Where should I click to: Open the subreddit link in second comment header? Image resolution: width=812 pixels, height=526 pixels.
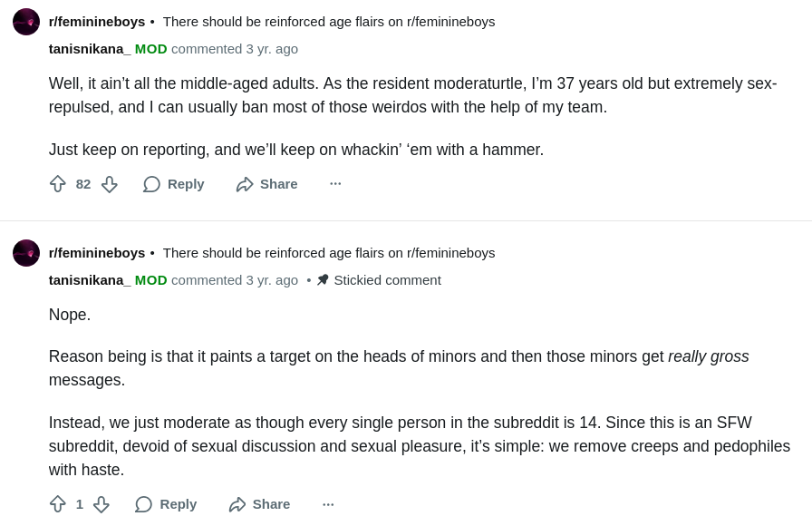(97, 253)
